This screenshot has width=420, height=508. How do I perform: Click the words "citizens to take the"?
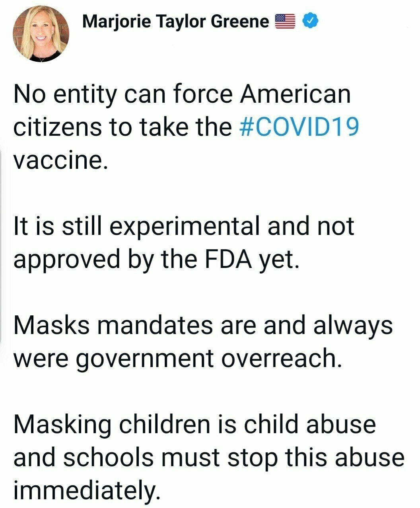122,127
